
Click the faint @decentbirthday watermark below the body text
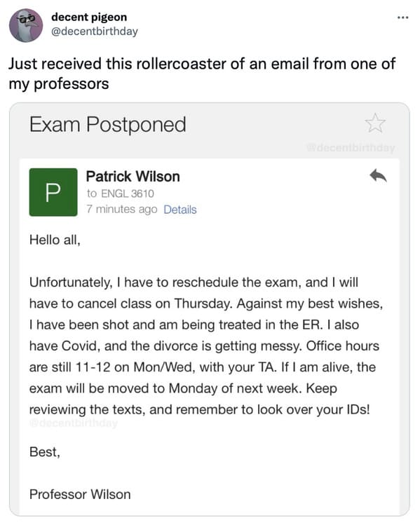(x=74, y=423)
